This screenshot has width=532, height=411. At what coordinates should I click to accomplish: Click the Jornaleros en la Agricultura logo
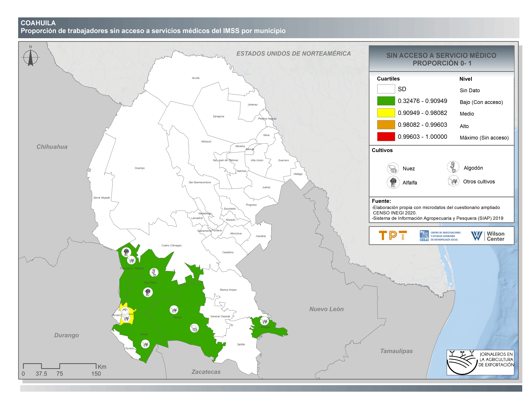[x=480, y=362]
